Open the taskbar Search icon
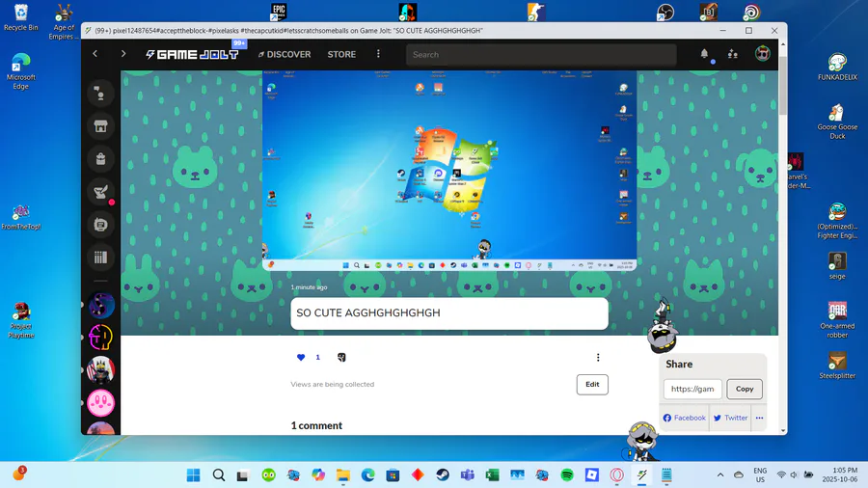 point(219,474)
